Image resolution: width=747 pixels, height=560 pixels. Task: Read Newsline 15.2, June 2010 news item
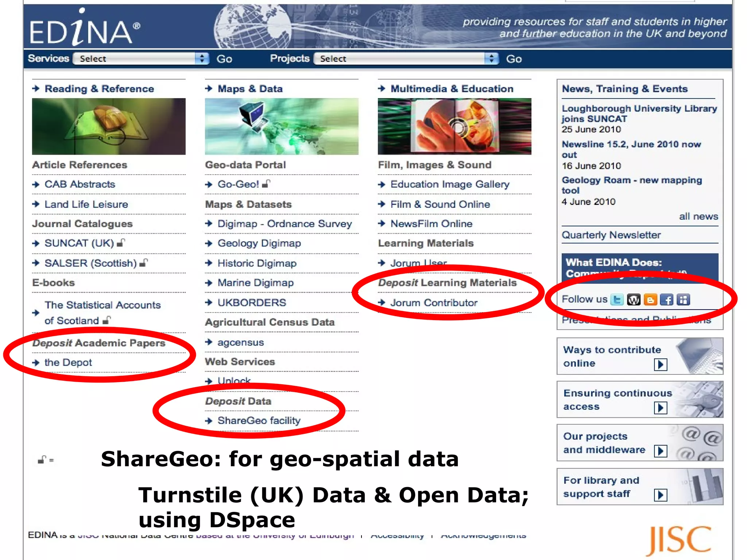click(x=631, y=149)
